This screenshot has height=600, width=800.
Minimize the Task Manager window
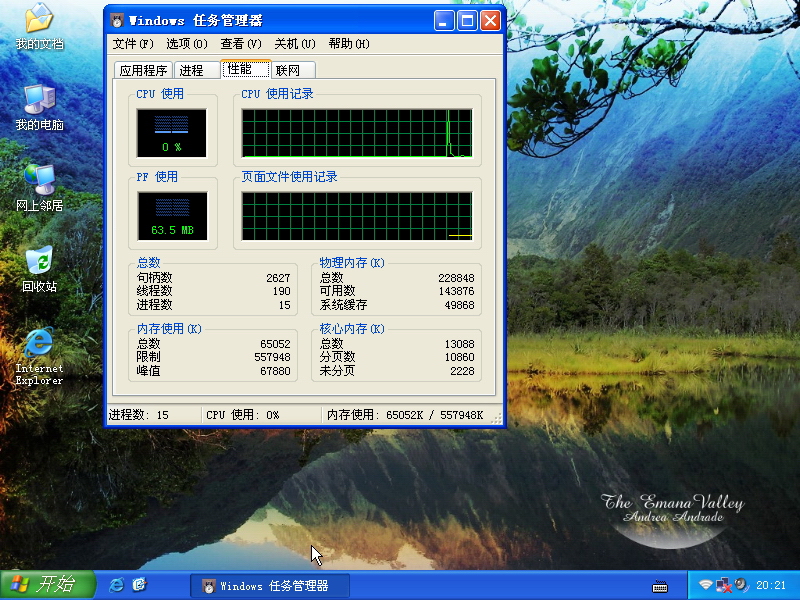444,21
